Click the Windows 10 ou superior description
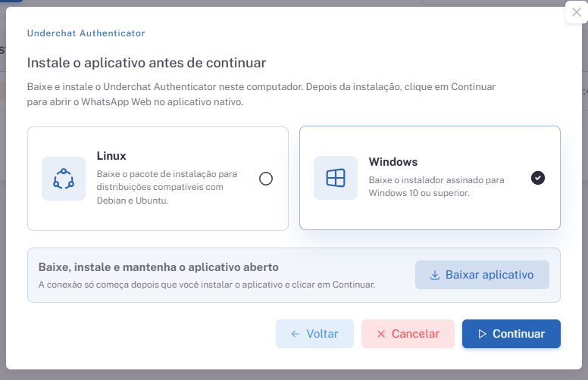Viewport: 588px width, 380px height. tap(436, 186)
